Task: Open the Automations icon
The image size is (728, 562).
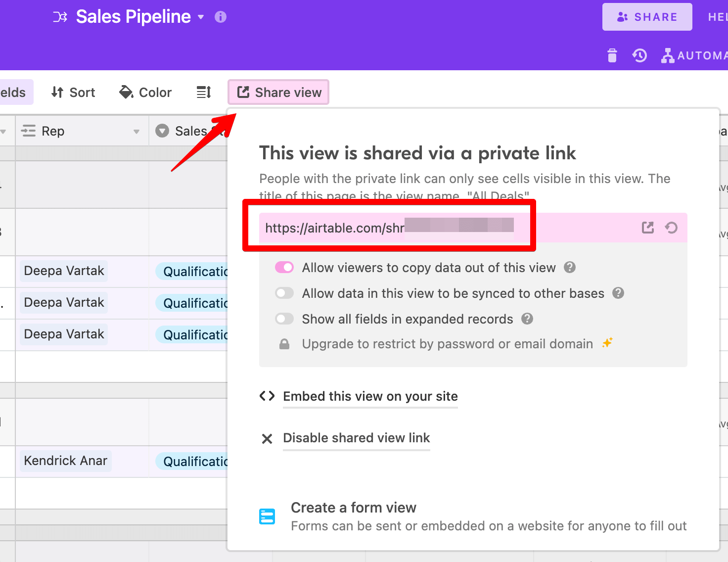Action: point(668,55)
